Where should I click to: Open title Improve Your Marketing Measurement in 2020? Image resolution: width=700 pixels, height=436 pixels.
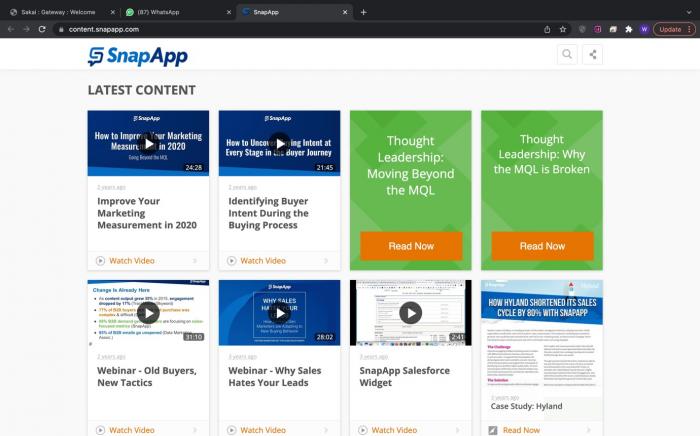point(147,213)
